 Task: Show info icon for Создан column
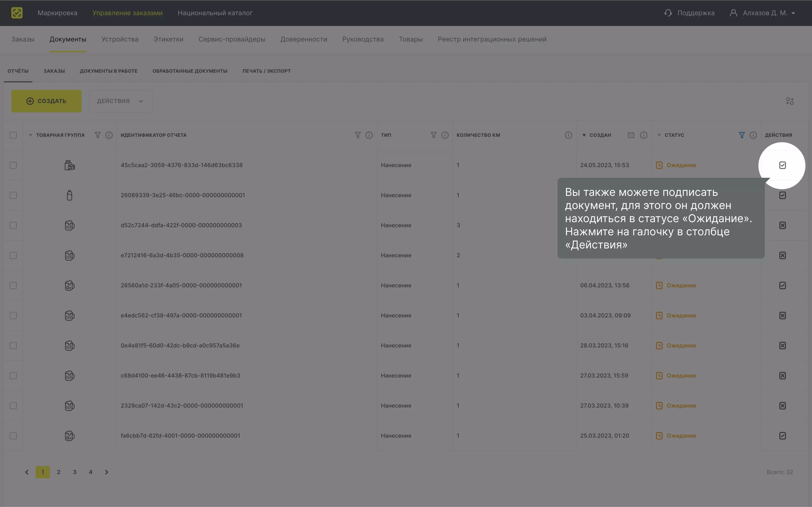(x=643, y=135)
